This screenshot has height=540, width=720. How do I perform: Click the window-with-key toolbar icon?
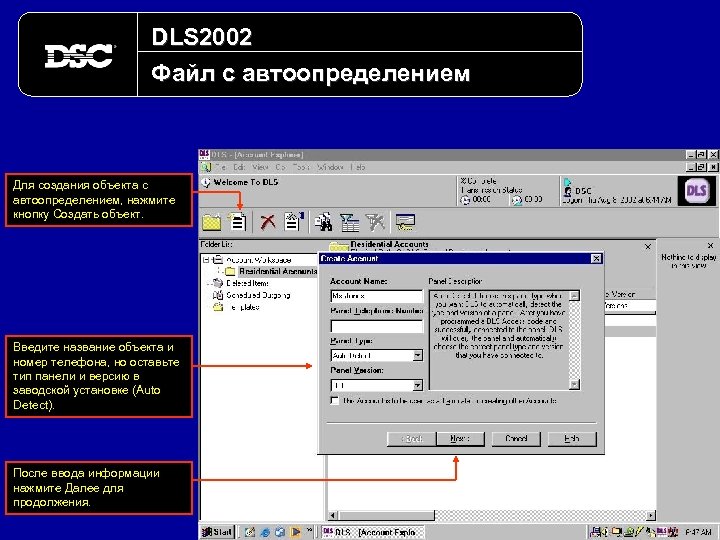click(405, 222)
